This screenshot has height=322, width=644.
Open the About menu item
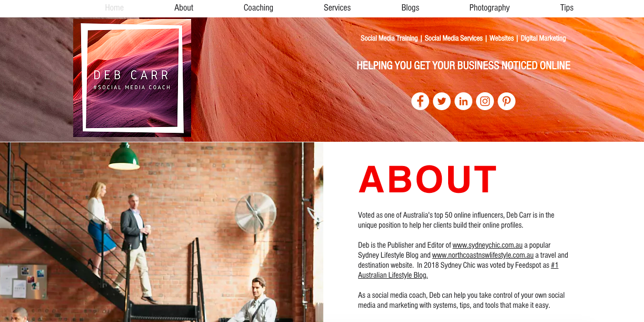click(184, 8)
